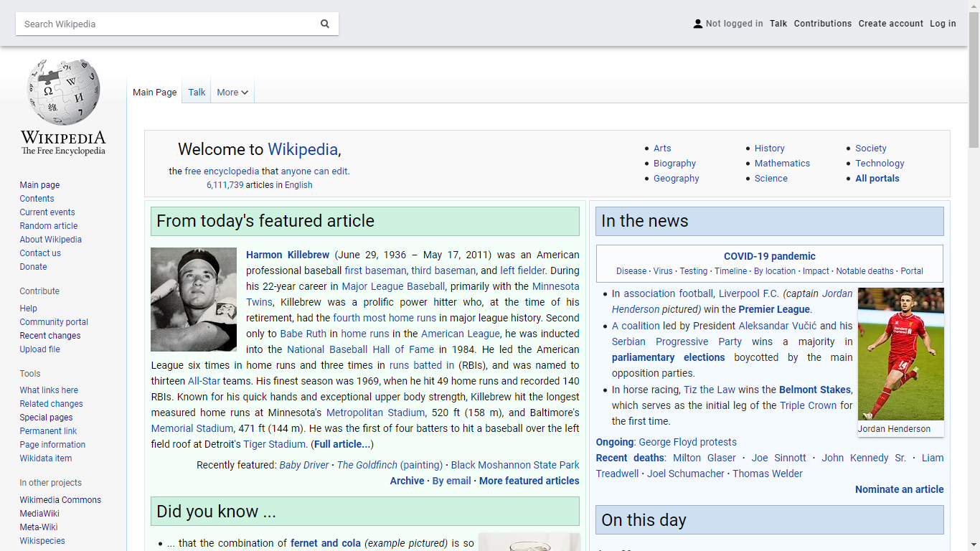Image resolution: width=980 pixels, height=551 pixels.
Task: Load a Random article
Action: coord(49,226)
